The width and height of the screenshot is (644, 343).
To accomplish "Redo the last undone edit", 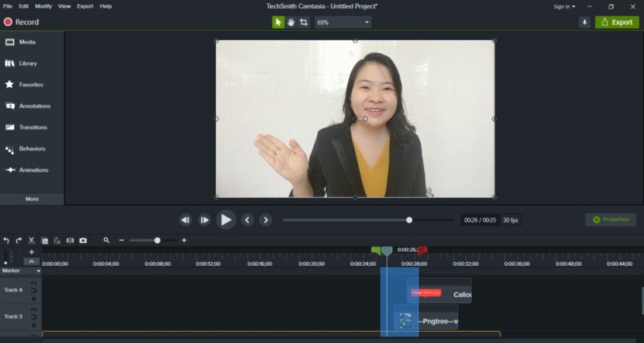I will coord(19,241).
